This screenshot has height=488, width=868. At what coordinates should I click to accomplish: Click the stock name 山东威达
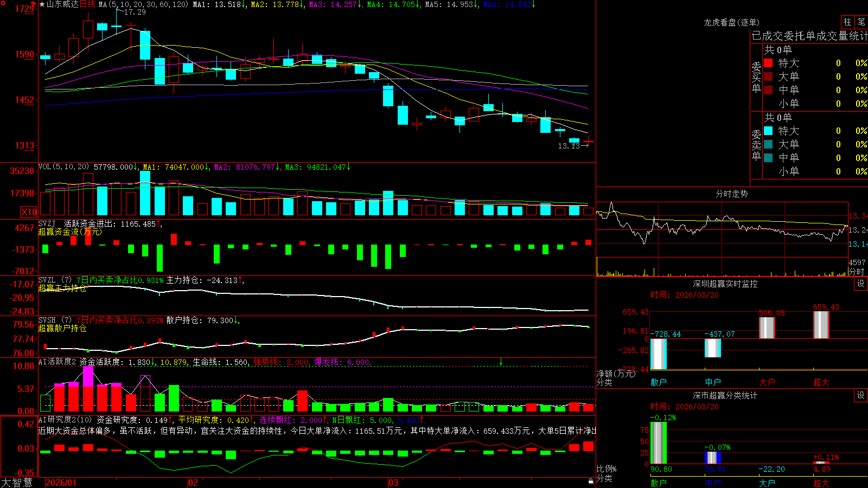tap(62, 4)
